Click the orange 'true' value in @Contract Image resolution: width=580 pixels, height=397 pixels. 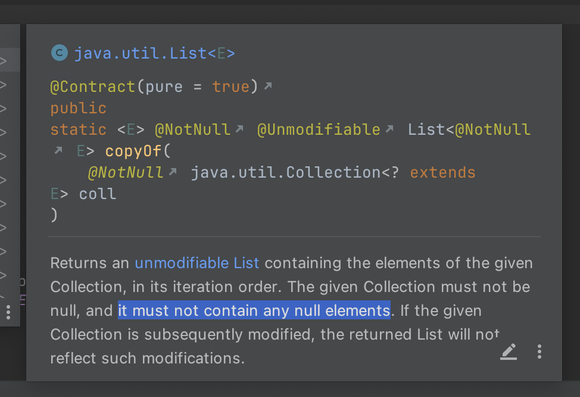[x=231, y=87]
